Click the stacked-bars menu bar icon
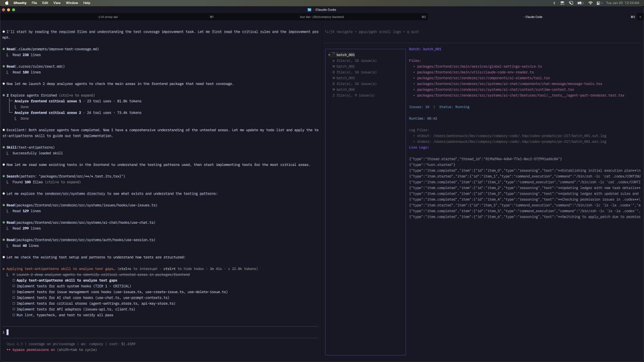This screenshot has height=362, width=644. [563, 3]
